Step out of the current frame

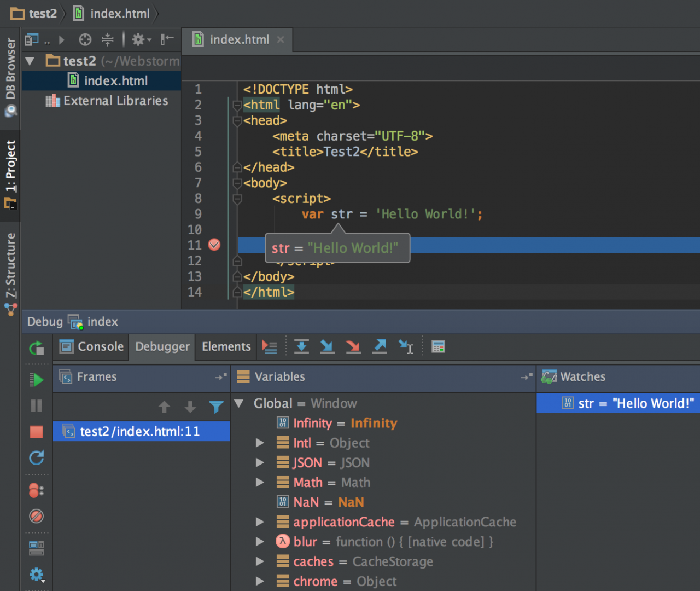(x=380, y=346)
